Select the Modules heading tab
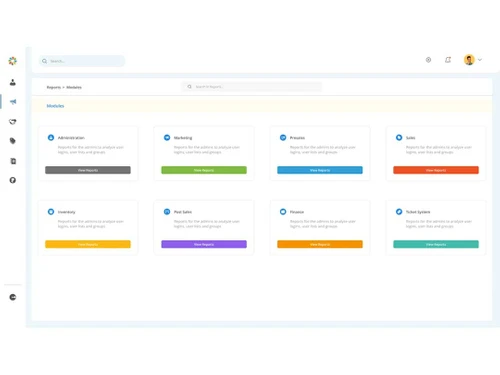Viewport: 500px width, 375px height. pyautogui.click(x=55, y=106)
